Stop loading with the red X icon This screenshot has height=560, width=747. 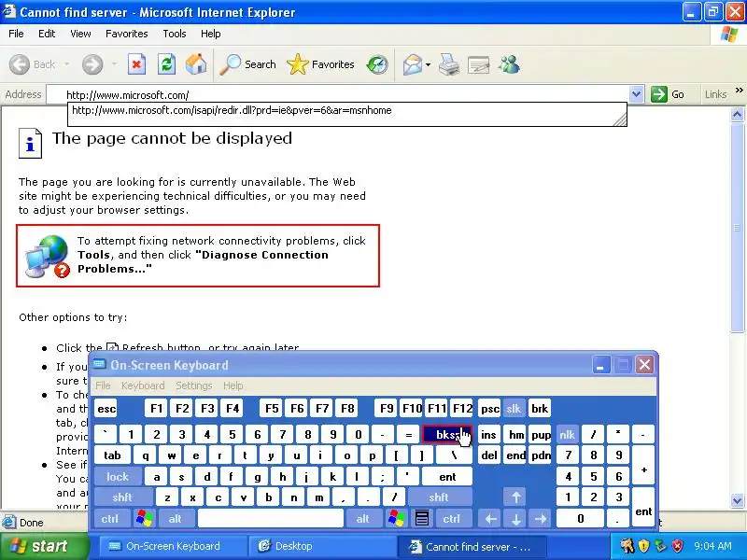point(136,64)
